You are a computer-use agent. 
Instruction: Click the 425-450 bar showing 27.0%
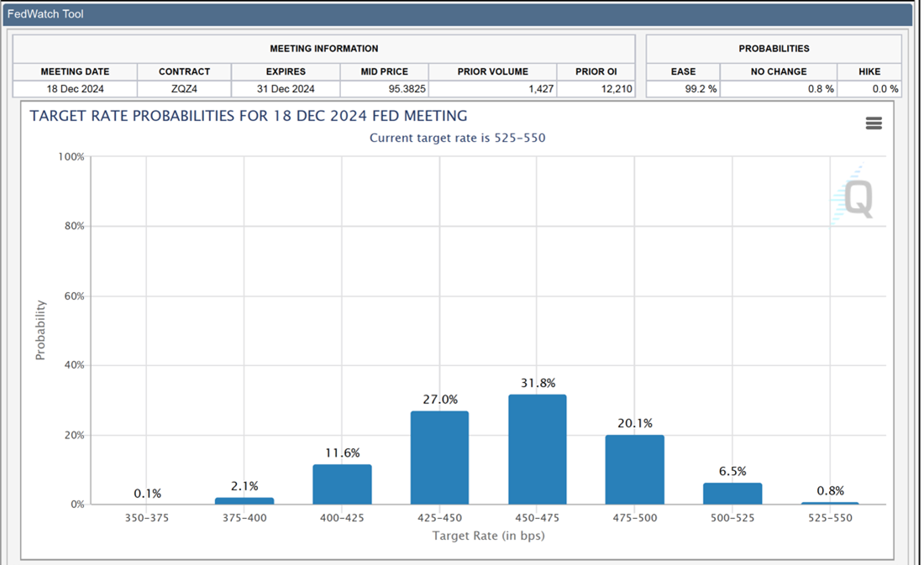(x=439, y=458)
